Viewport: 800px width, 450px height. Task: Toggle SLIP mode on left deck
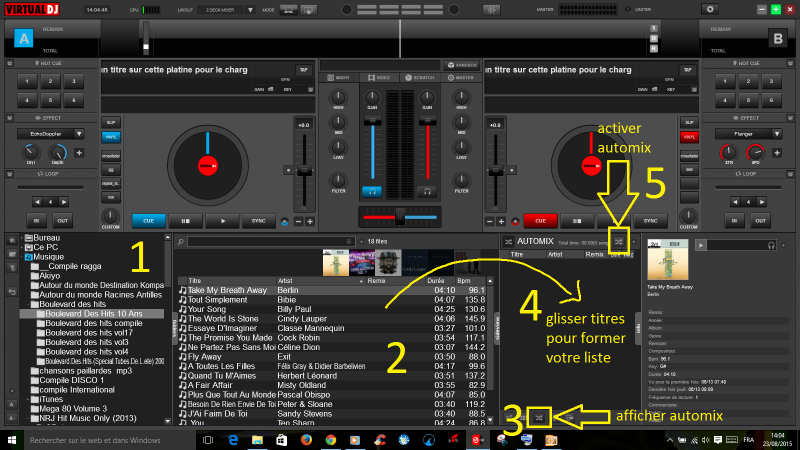(111, 122)
